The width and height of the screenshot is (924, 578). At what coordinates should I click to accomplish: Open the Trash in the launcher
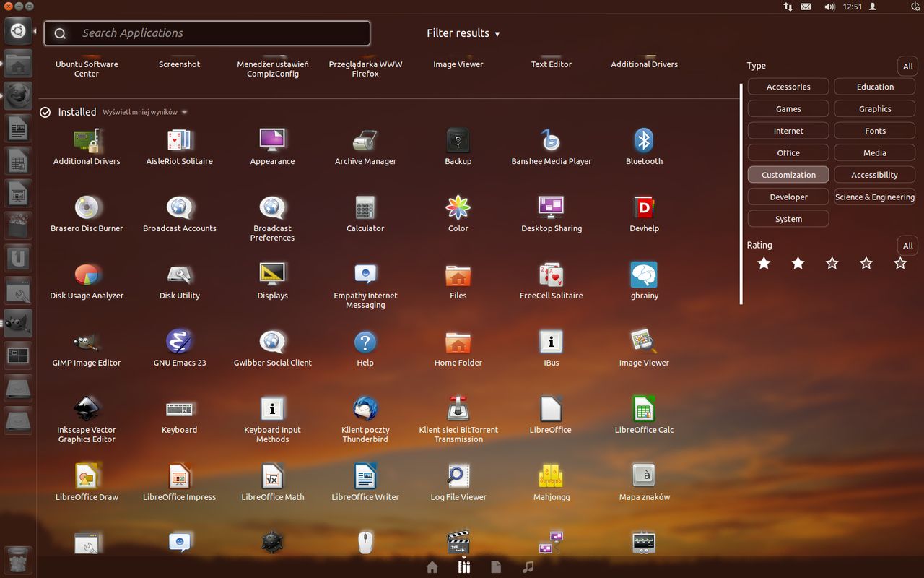(18, 561)
